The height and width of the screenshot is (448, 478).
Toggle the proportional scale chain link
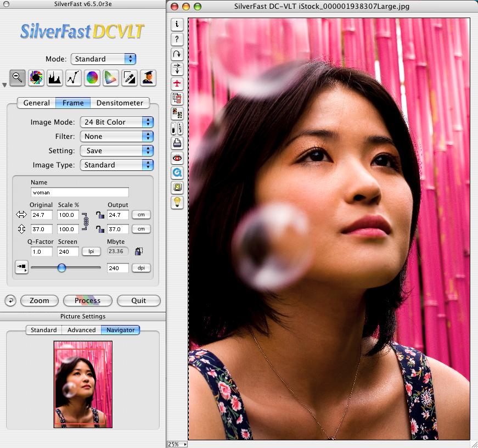pos(86,222)
